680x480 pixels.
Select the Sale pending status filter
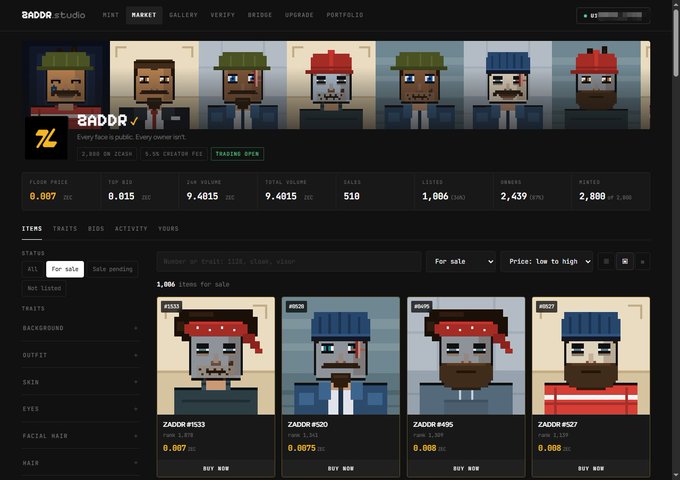click(x=112, y=269)
